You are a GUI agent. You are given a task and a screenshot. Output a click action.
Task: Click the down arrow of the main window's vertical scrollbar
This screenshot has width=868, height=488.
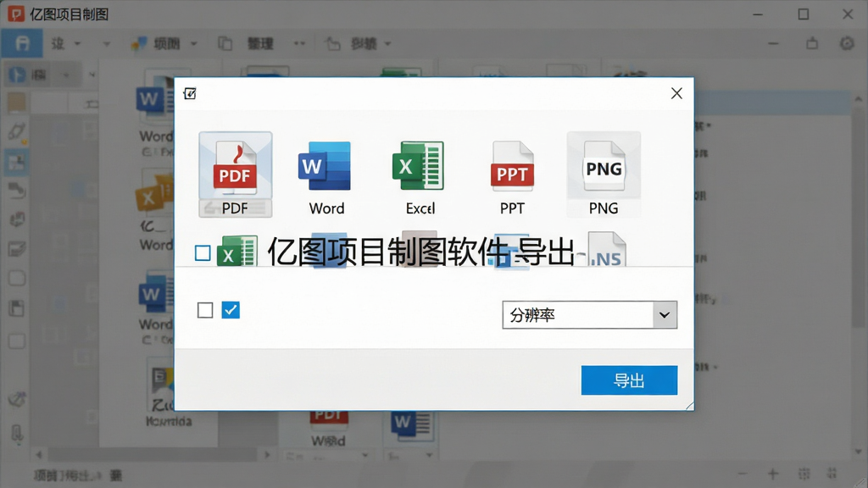tap(859, 452)
